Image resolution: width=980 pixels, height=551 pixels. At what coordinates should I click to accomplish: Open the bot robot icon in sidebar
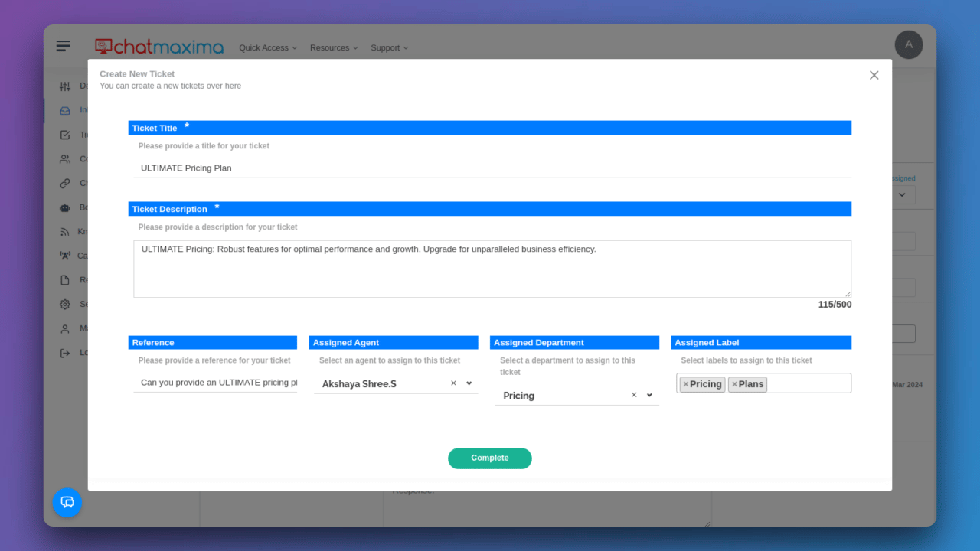(65, 207)
